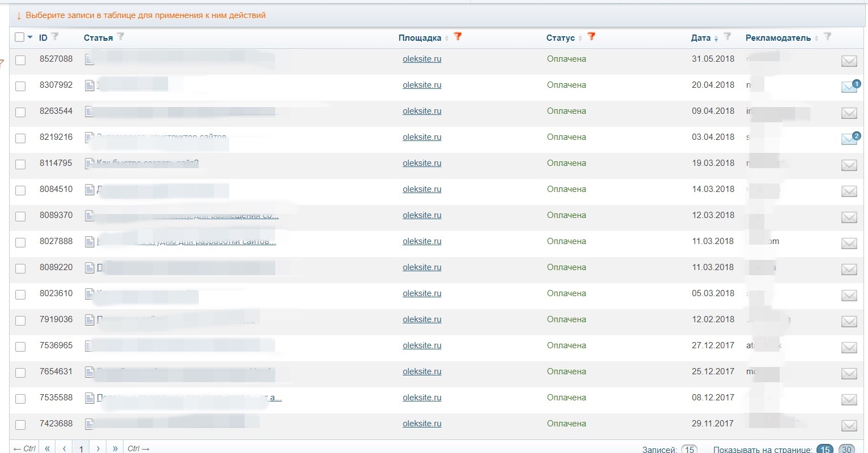Click the red filter icon beside Статус
868x453 pixels.
(x=592, y=37)
